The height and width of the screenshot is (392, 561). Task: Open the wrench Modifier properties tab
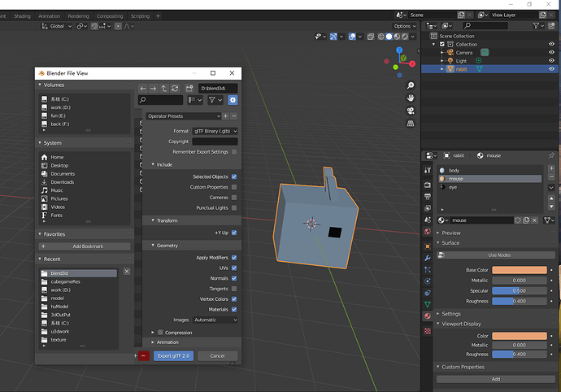click(428, 257)
